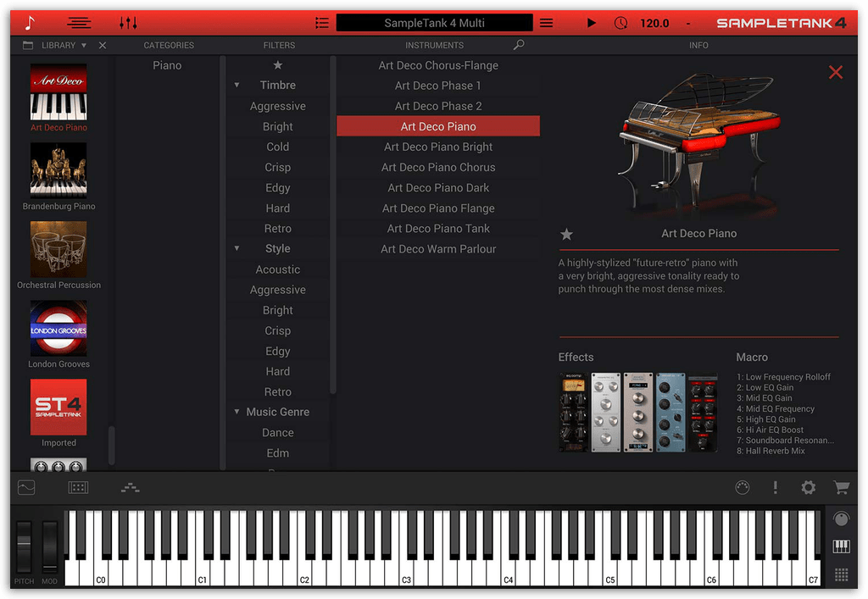
Task: Select the CATEGORIES column header
Action: pos(169,46)
